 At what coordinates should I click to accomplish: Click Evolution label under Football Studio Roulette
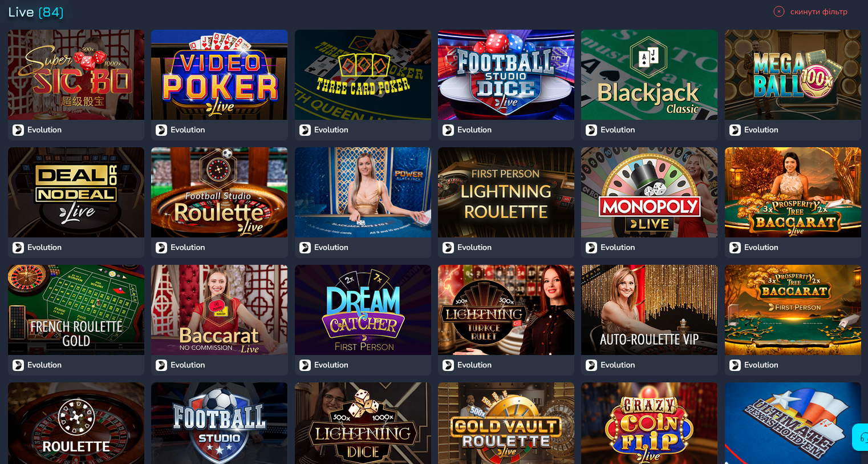pos(188,248)
